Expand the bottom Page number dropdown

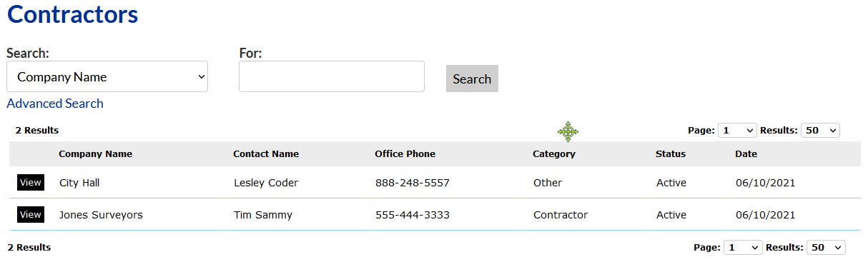click(x=743, y=247)
